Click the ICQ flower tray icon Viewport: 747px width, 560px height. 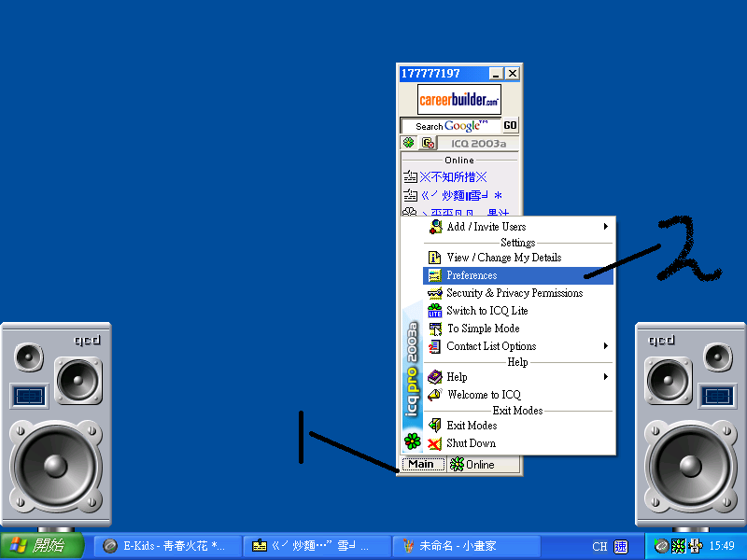[x=679, y=546]
